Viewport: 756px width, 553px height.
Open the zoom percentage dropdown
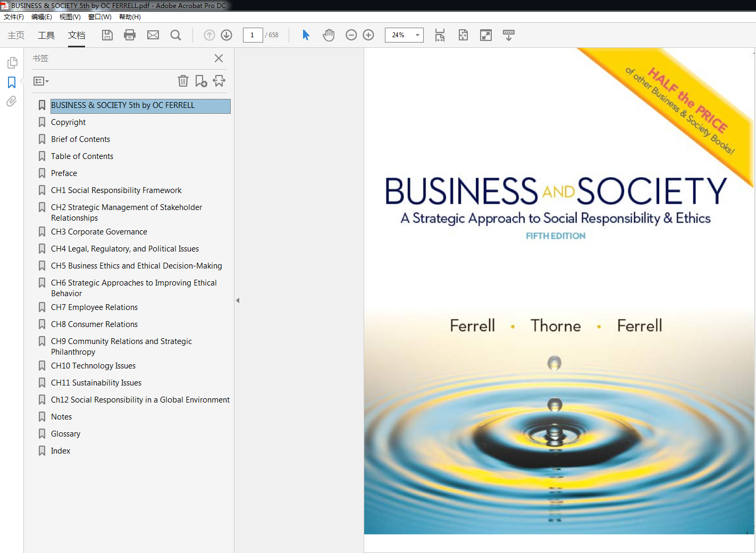tap(417, 35)
